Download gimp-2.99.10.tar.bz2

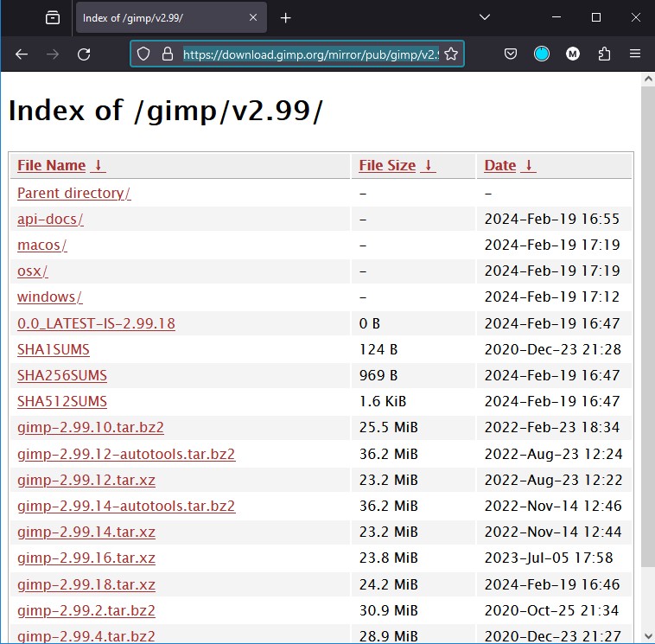pos(91,427)
